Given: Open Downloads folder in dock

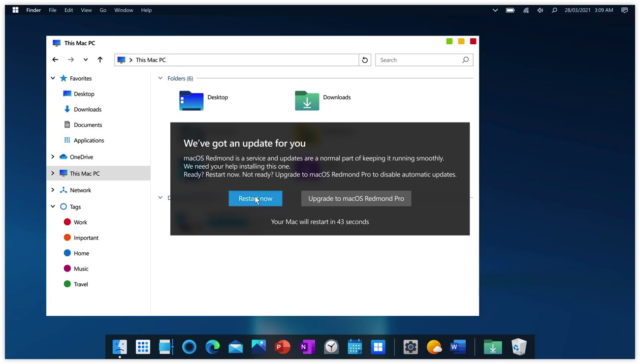Looking at the screenshot, I should (493, 347).
